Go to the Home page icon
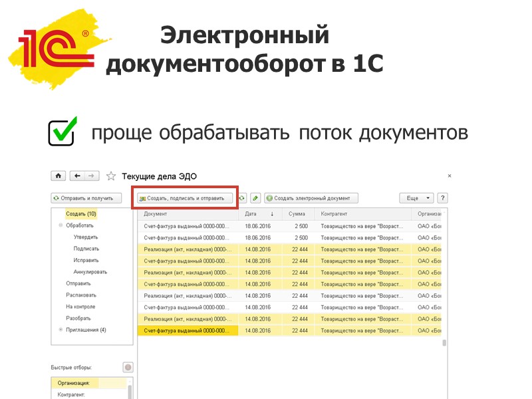532x399 pixels. click(59, 176)
